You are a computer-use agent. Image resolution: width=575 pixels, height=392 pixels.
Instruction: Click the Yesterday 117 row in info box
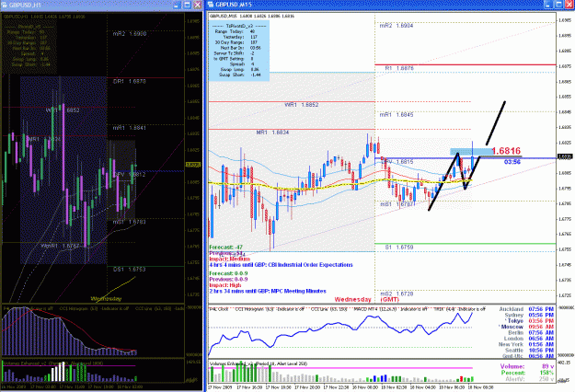pos(239,37)
